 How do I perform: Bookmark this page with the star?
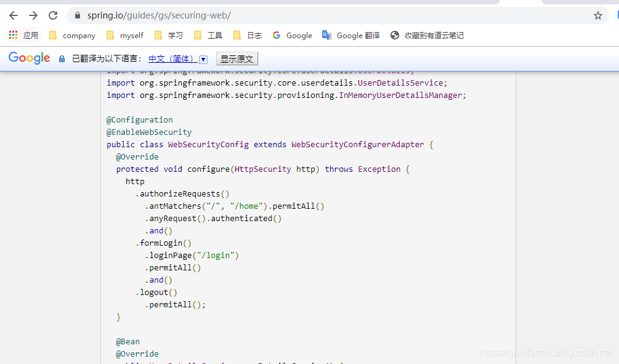pyautogui.click(x=598, y=15)
